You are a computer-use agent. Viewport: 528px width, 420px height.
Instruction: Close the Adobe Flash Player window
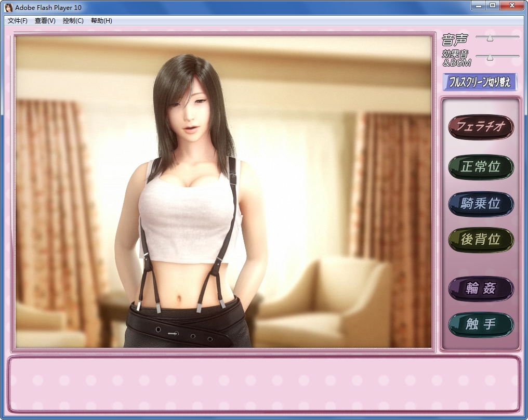512,5
